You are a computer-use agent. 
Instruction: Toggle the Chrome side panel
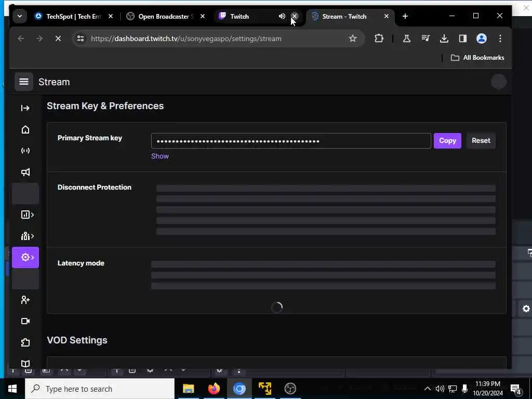coord(463,38)
